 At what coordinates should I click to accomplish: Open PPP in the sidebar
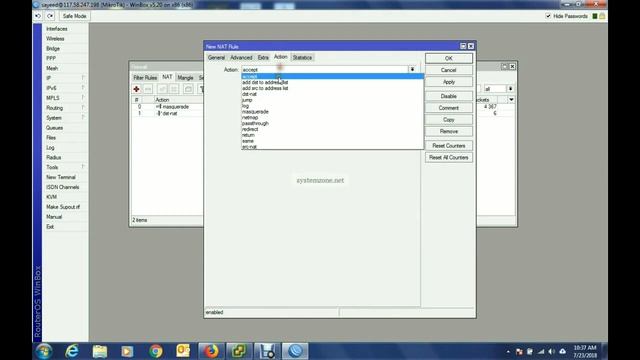pyautogui.click(x=51, y=58)
